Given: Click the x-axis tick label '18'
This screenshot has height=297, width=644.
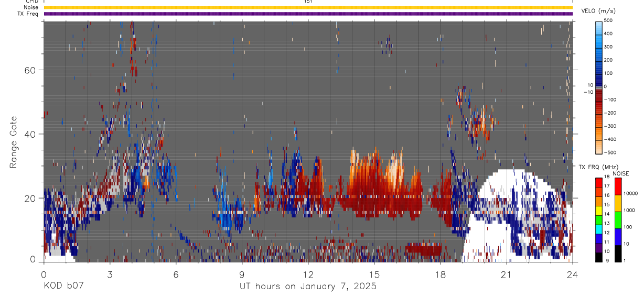Looking at the screenshot, I should point(441,274).
